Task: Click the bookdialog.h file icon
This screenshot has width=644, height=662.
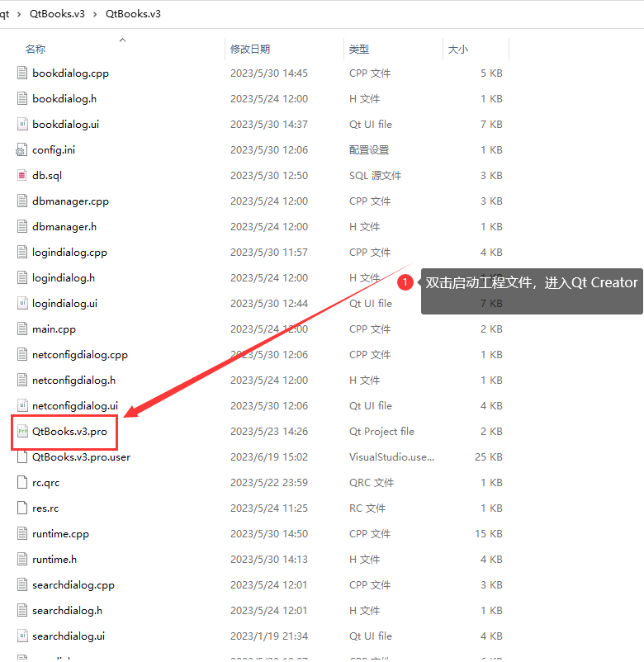Action: [x=22, y=99]
